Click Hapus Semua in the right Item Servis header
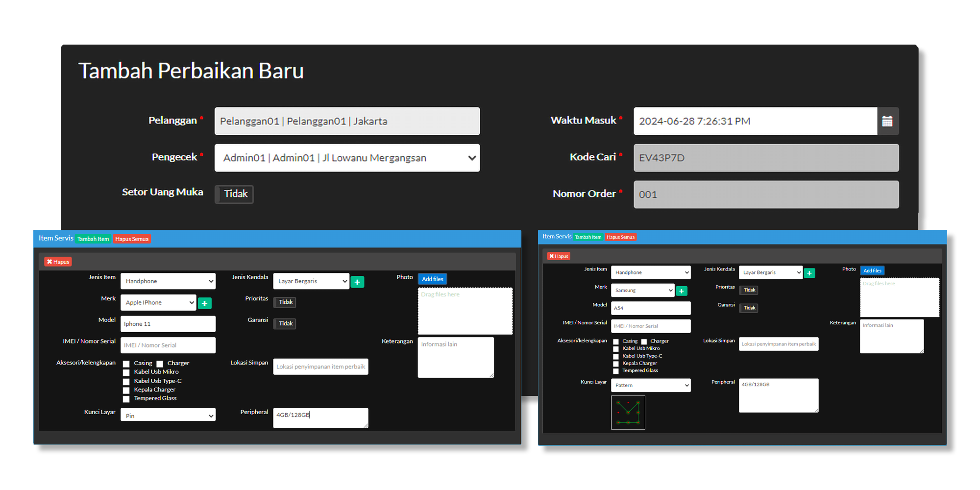The height and width of the screenshot is (490, 980). 620,237
